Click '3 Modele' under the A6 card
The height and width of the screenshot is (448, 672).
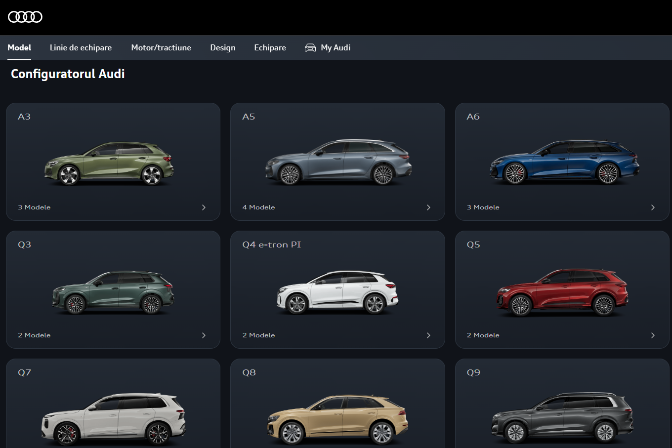point(483,207)
